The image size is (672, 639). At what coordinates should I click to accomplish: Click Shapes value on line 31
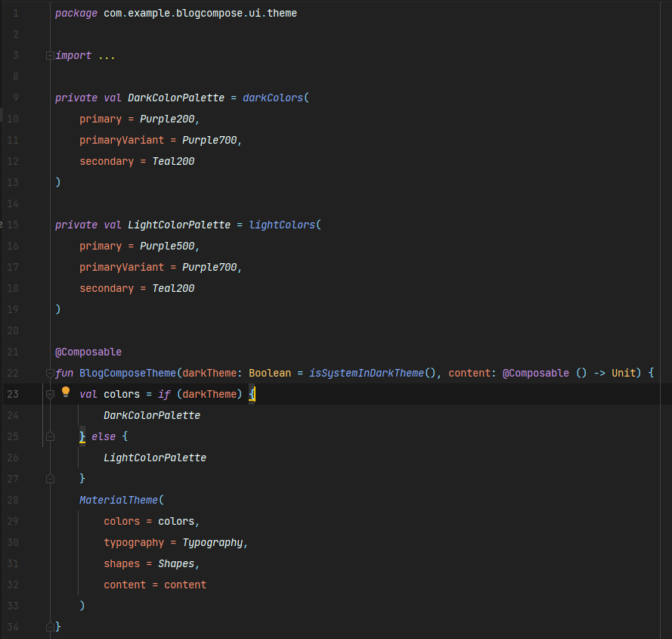coord(176,563)
